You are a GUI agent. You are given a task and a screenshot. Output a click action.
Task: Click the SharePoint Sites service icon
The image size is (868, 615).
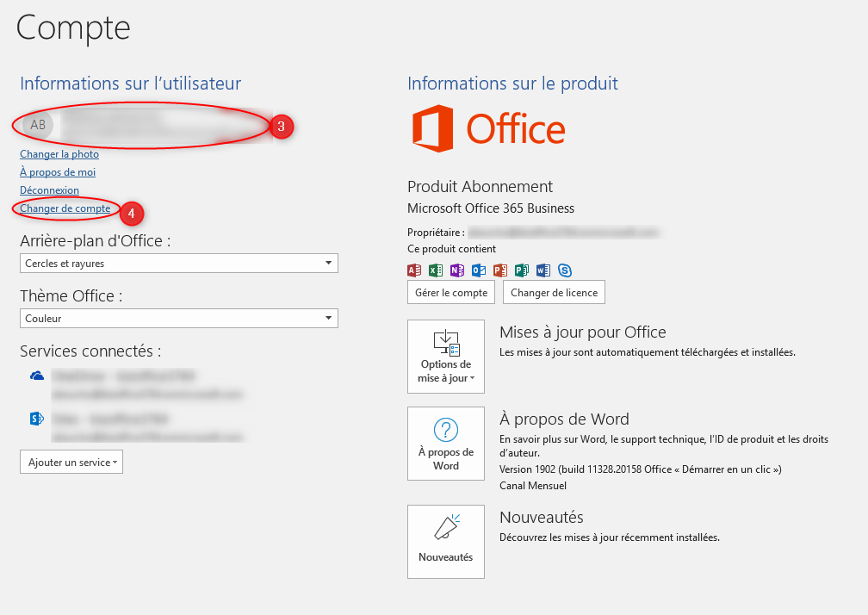pos(37,419)
